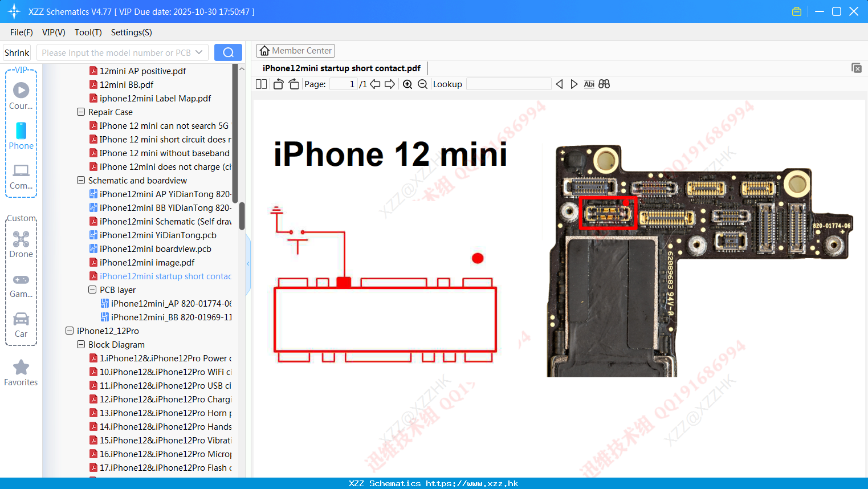Select the Computer category icon

[21, 170]
